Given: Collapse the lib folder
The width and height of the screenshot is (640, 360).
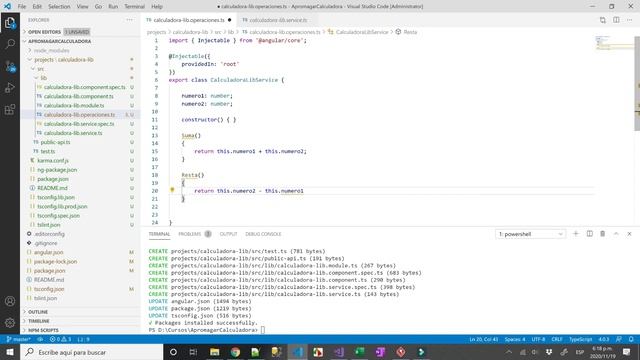Looking at the screenshot, I should (x=81, y=78).
